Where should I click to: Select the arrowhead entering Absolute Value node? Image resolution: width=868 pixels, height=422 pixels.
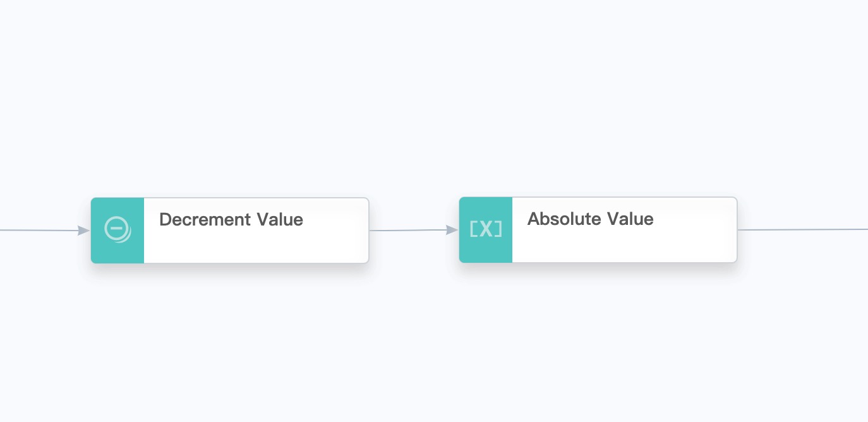[452, 230]
